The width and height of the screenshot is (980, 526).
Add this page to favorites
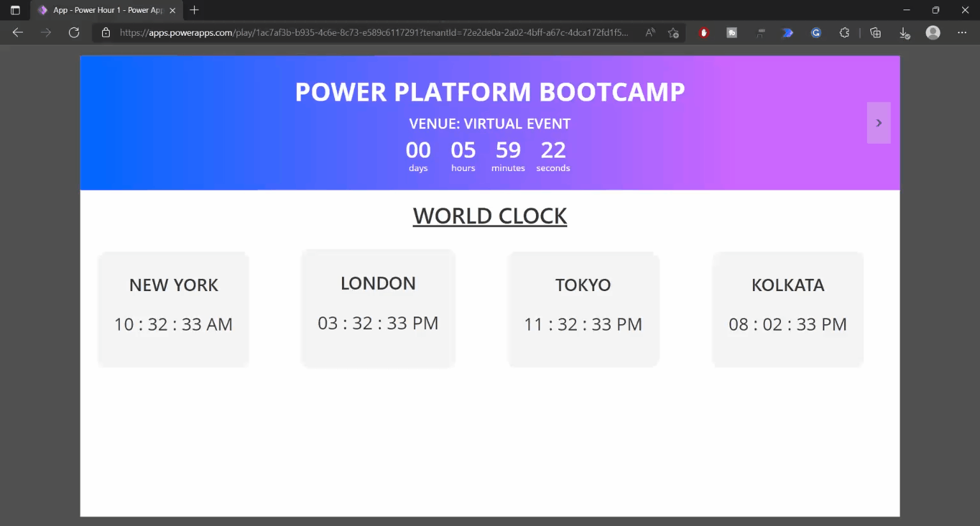click(673, 33)
